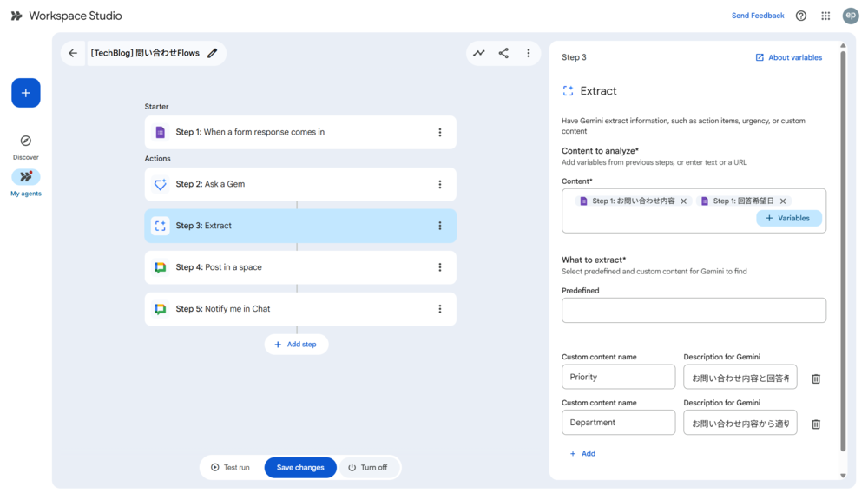Remove the 回答希望日 variable chip

(x=783, y=201)
